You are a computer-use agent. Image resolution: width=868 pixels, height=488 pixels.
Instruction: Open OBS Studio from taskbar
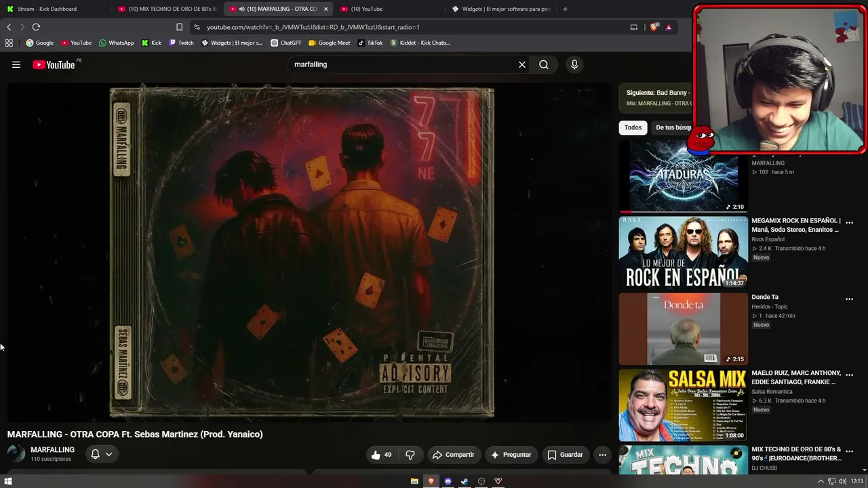481,481
